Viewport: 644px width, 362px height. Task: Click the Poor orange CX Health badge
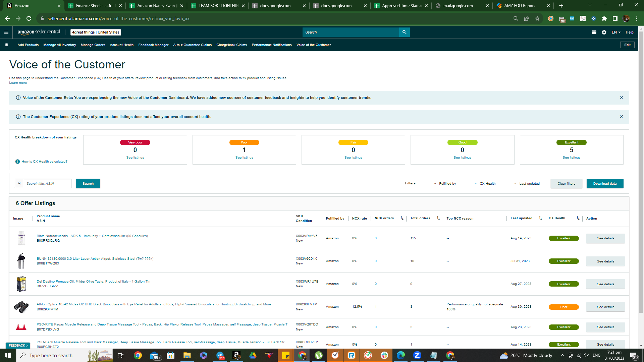[x=564, y=307]
